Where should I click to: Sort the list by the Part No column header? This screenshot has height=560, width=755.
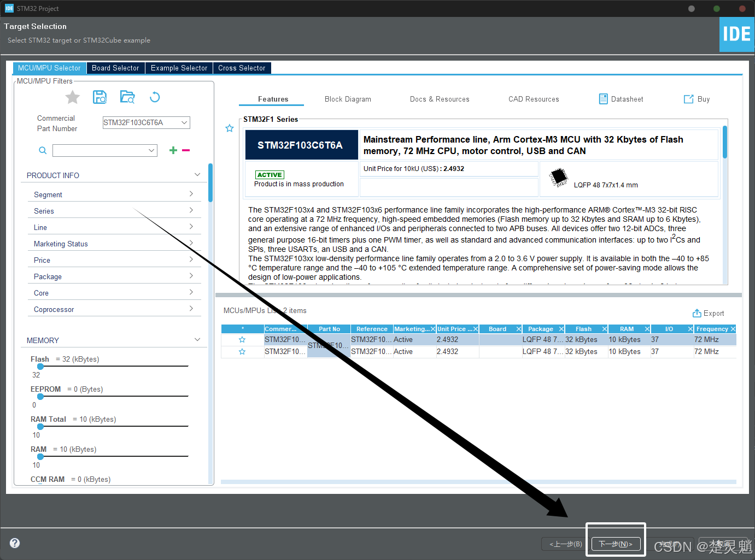(x=329, y=329)
